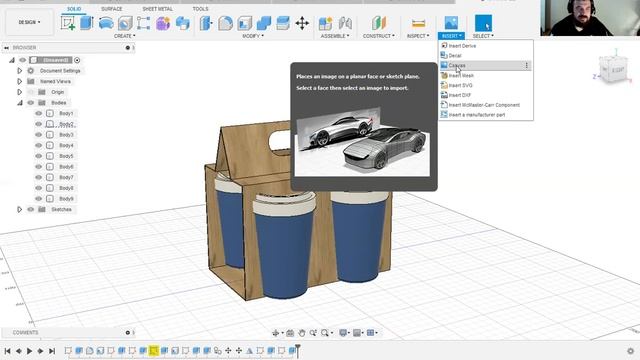Click the Offset Face tool icon
Screen dimensions: 640x360
click(283, 23)
